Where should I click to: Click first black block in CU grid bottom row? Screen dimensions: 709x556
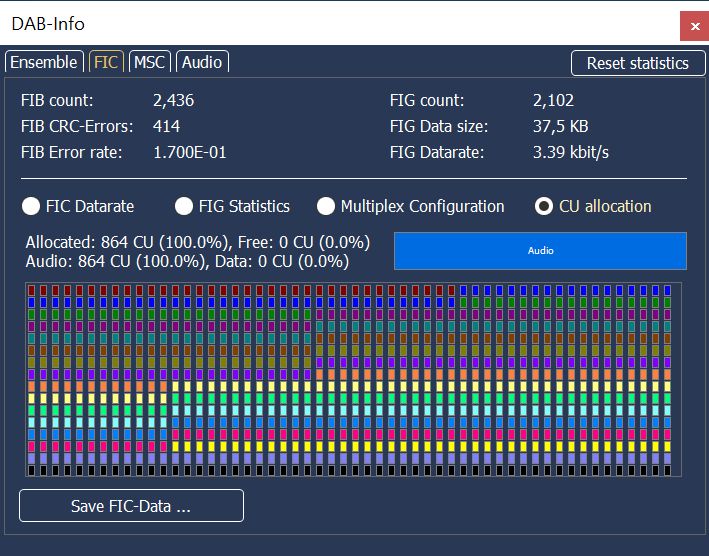point(33,469)
